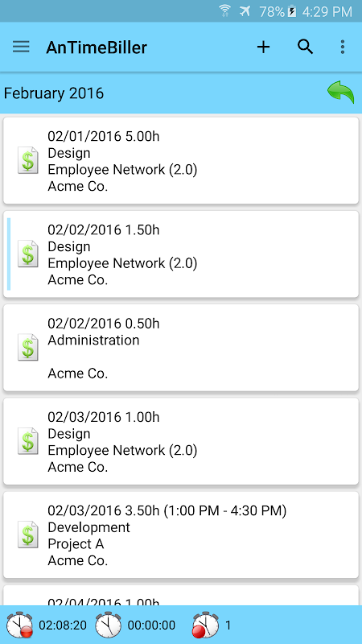The image size is (362, 644).
Task: Open the hamburger navigation menu
Action: pos(21,47)
